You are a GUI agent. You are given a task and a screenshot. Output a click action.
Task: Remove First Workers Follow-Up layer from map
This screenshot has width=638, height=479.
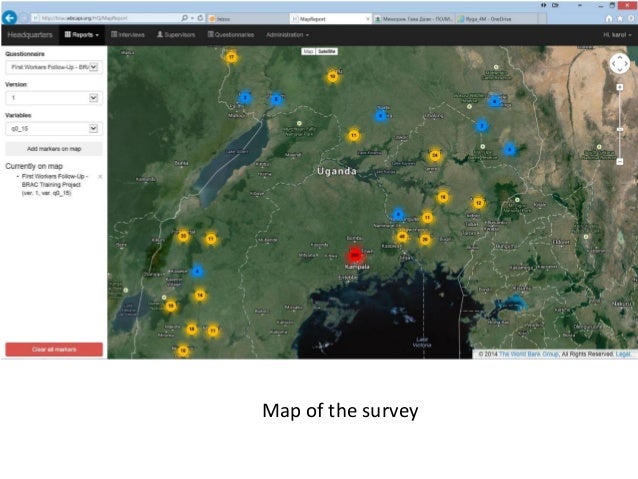click(x=101, y=176)
